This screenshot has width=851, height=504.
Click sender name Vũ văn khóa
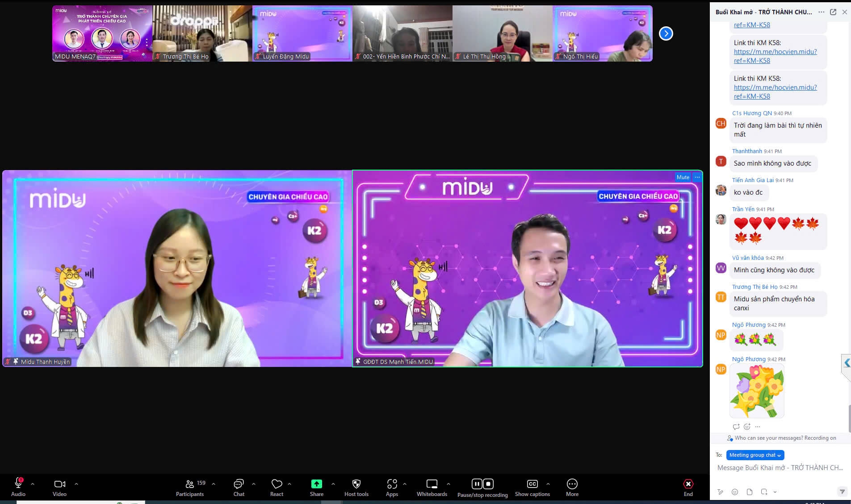tap(748, 258)
